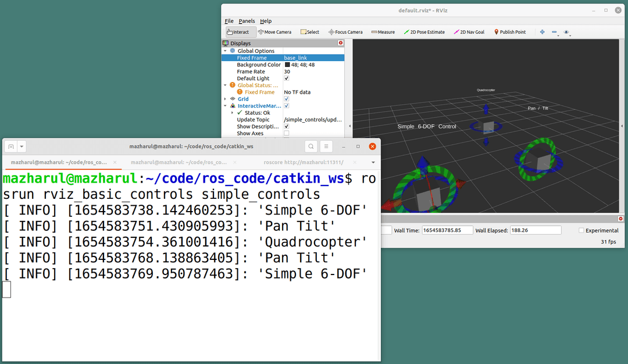The width and height of the screenshot is (628, 364).
Task: Switch to the second terminal tab
Action: [x=179, y=162]
